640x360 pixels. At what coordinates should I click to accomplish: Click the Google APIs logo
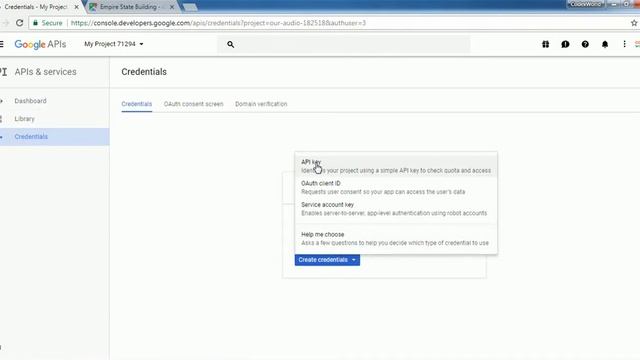tap(40, 44)
